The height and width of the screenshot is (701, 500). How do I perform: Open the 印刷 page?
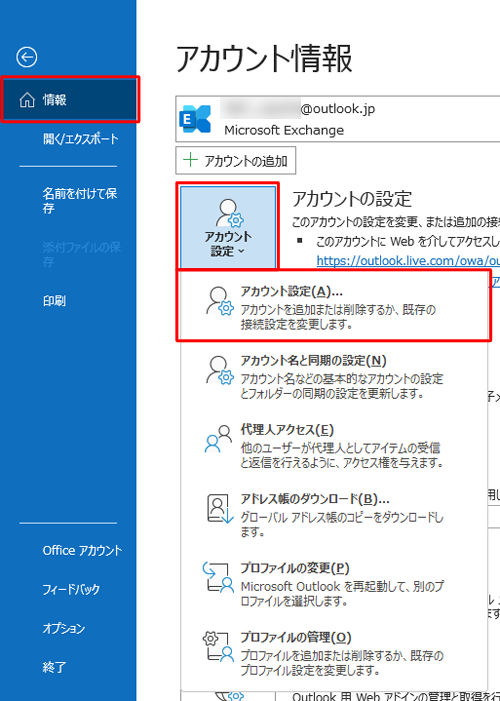[54, 301]
